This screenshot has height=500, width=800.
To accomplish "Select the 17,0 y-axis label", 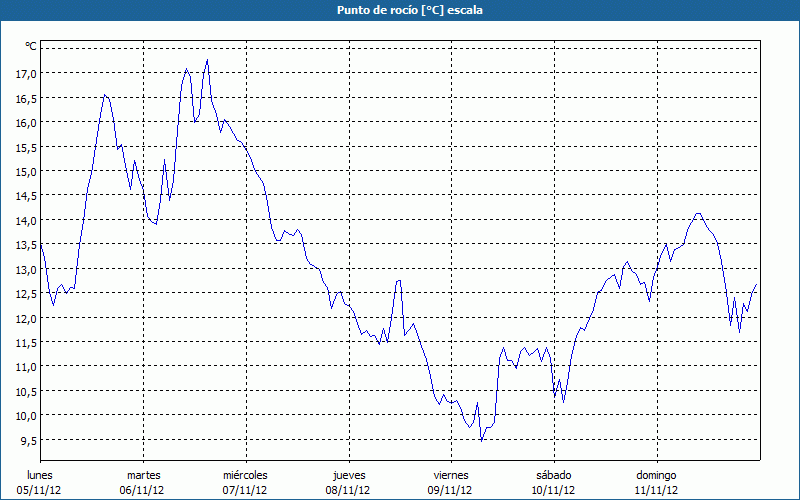I will coord(25,73).
